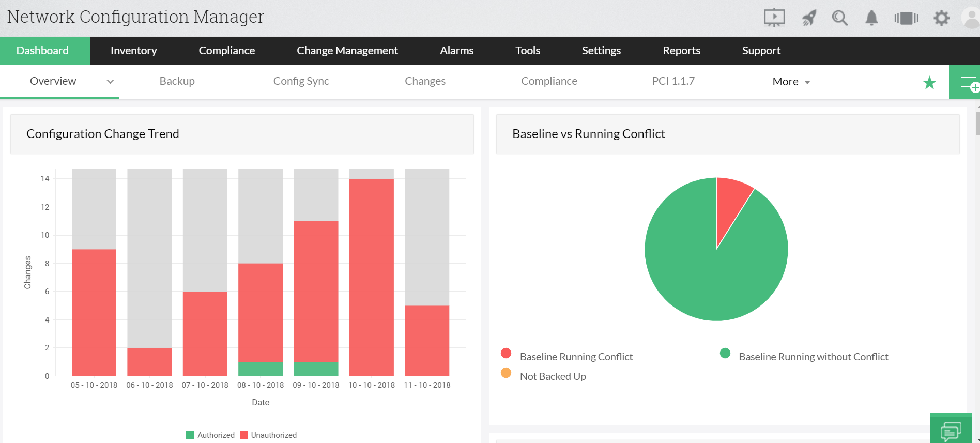Click the 10-10-2018 unauthorized red bar
Viewport: 980px width, 443px height.
point(371,277)
